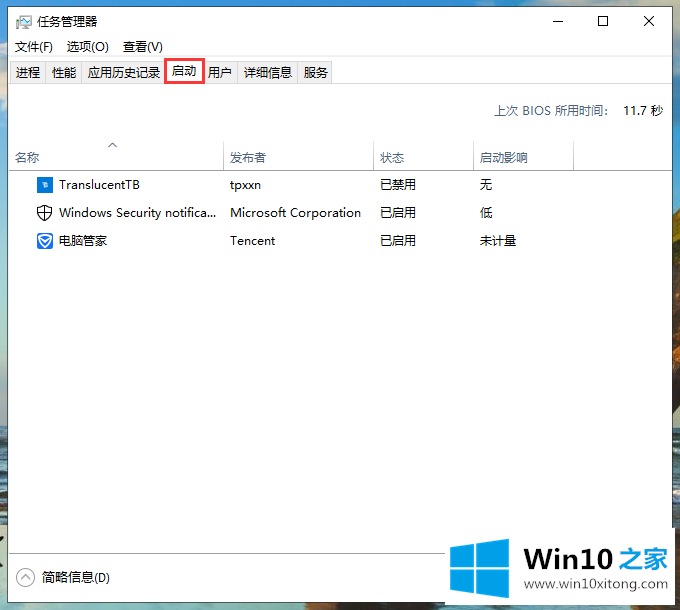The width and height of the screenshot is (680, 610).
Task: Switch to the 应用历史记录 tab
Action: click(123, 72)
